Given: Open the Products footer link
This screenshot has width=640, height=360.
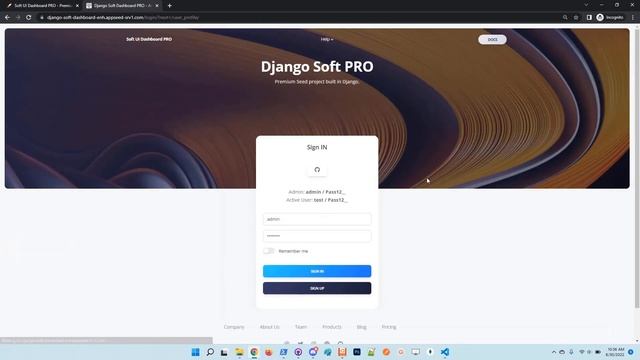Looking at the screenshot, I should (x=332, y=327).
